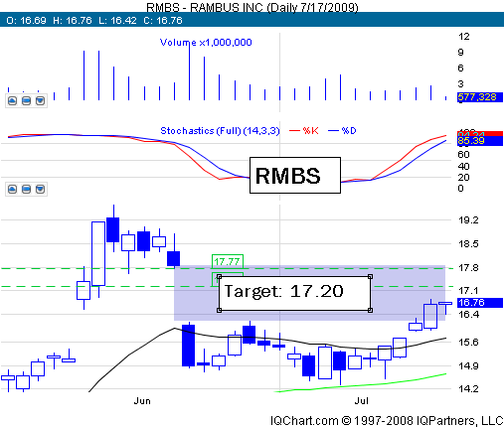Click the 'C: 16.76' close value in header
Viewport: 504px width, 427px height.
[x=163, y=21]
